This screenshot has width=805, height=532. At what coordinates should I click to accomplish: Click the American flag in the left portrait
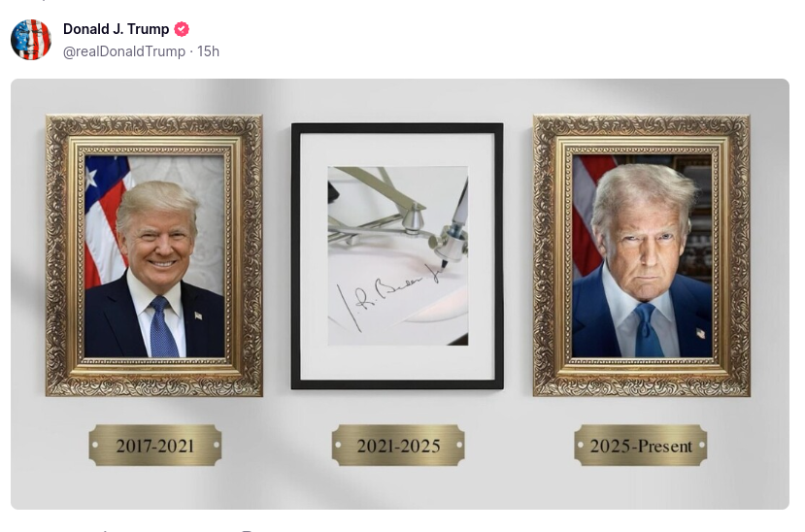[105, 220]
